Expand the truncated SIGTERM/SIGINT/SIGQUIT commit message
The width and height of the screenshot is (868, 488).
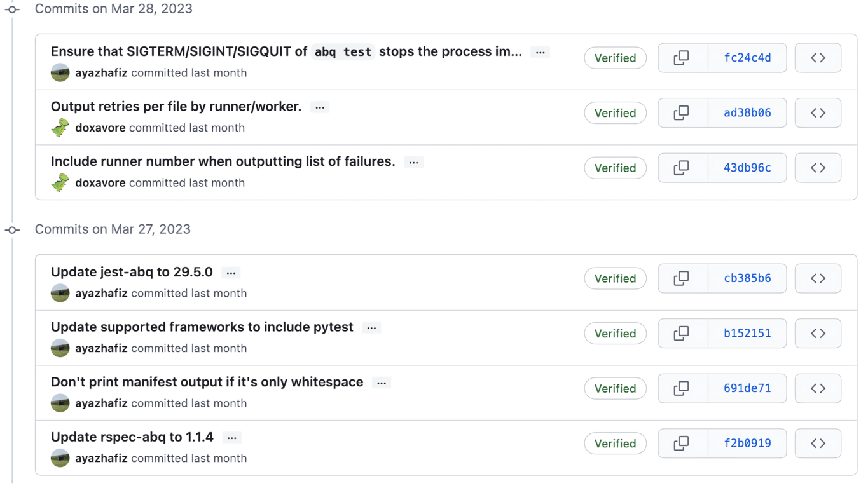tap(540, 52)
